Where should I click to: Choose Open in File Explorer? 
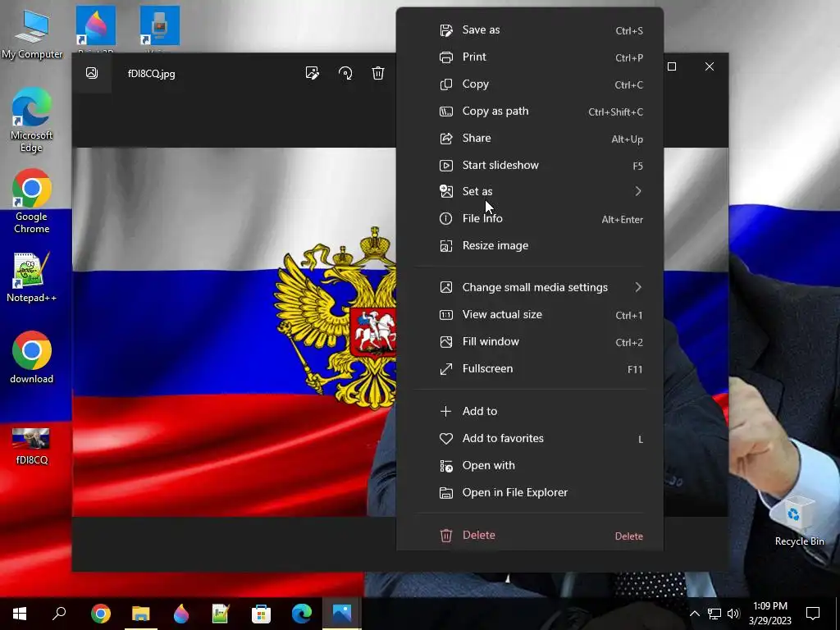530,492
